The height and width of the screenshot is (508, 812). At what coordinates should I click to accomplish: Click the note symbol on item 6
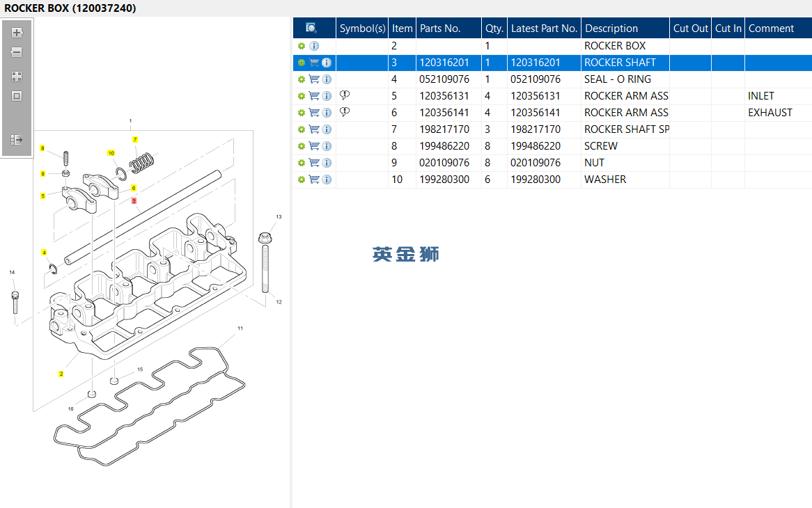coord(345,113)
